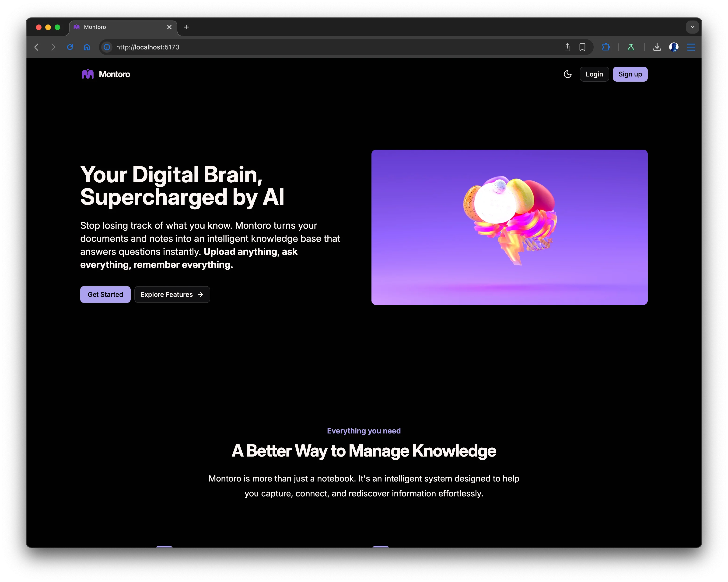Open the downloads icon
Screen dimensions: 728x582
(657, 47)
